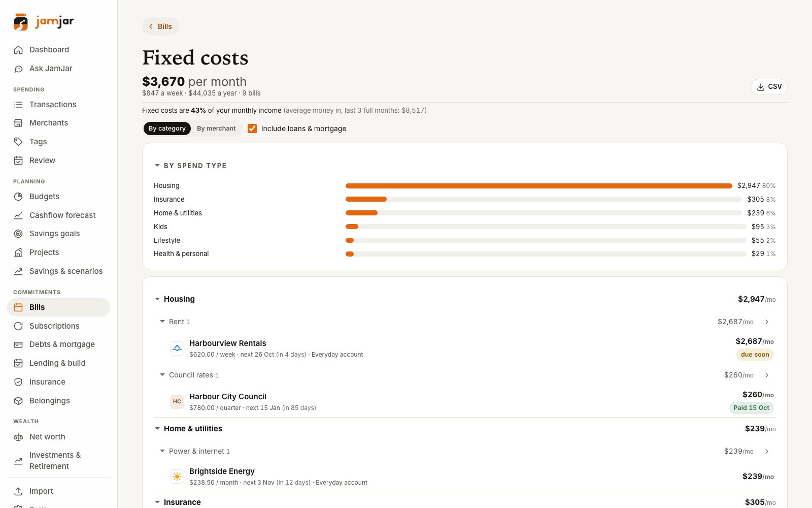
Task: Open Rent details chevron arrow
Action: 767,322
